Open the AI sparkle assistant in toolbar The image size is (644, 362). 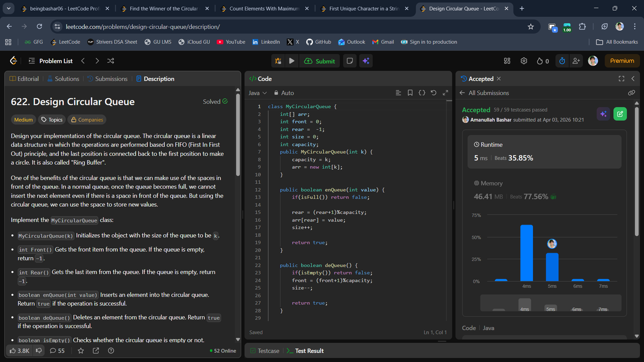click(365, 61)
